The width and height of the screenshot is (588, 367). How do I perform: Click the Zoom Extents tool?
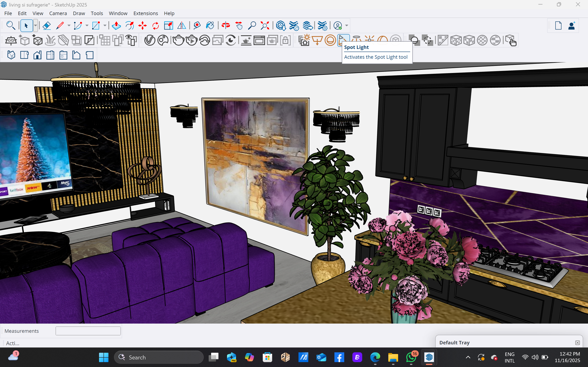(x=265, y=25)
